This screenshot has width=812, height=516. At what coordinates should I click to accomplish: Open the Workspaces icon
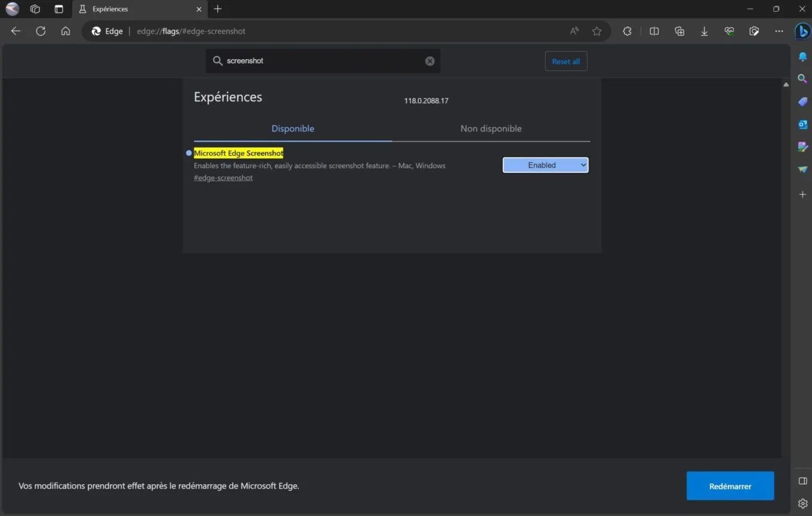(35, 9)
